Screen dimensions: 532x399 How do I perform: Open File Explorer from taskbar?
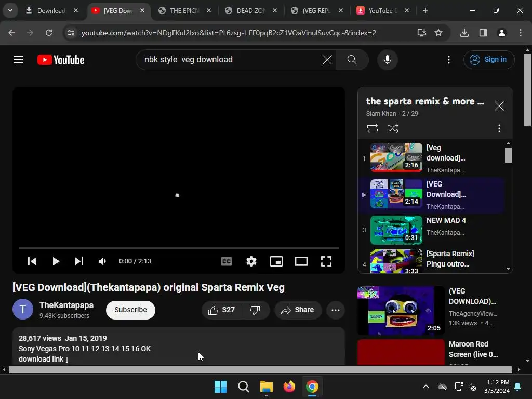coord(267,387)
